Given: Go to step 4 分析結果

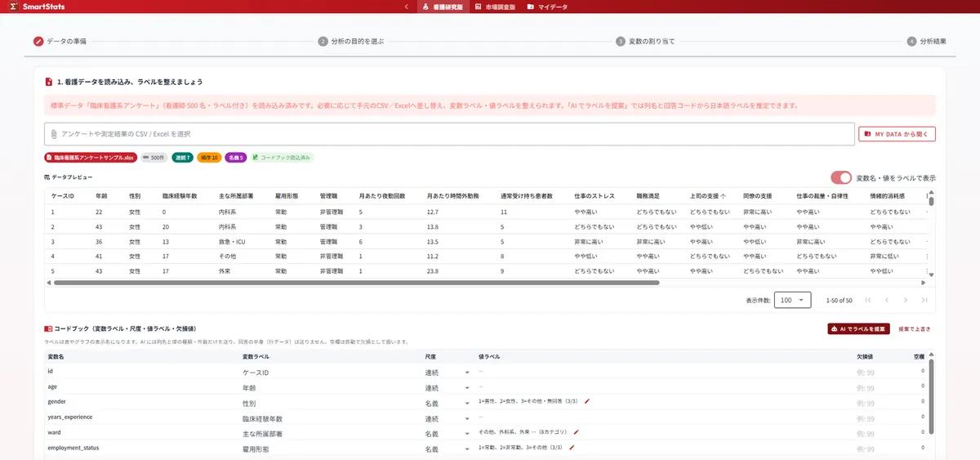Looking at the screenshot, I should pos(927,41).
